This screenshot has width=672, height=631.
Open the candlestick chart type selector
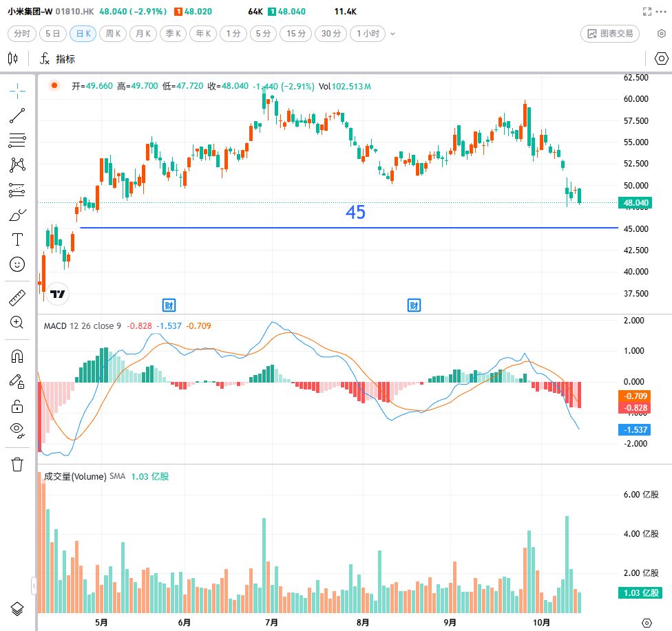click(x=13, y=59)
